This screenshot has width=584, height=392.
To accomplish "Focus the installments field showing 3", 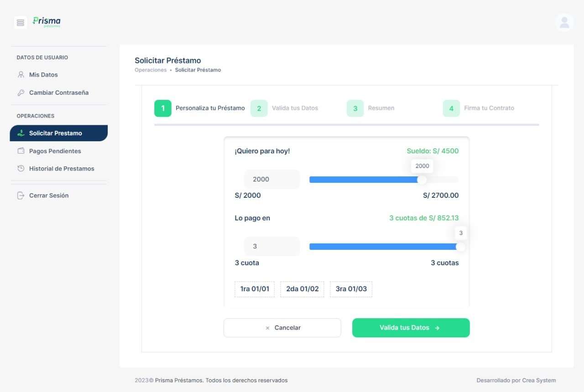I will [x=272, y=247].
